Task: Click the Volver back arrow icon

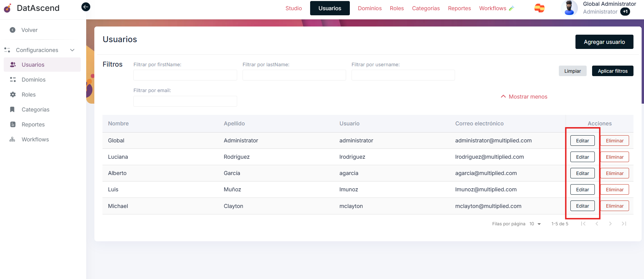Action: pyautogui.click(x=13, y=30)
